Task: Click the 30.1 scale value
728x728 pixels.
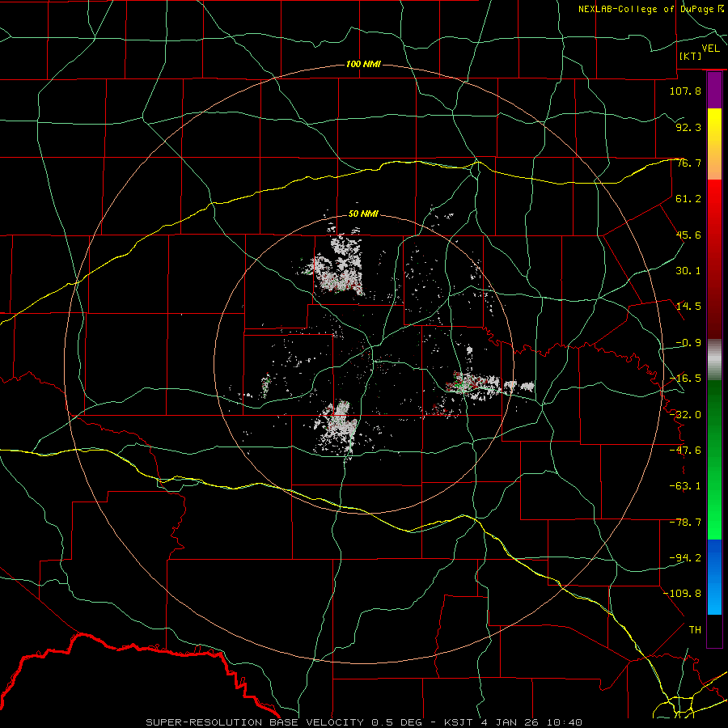Action: coord(688,271)
